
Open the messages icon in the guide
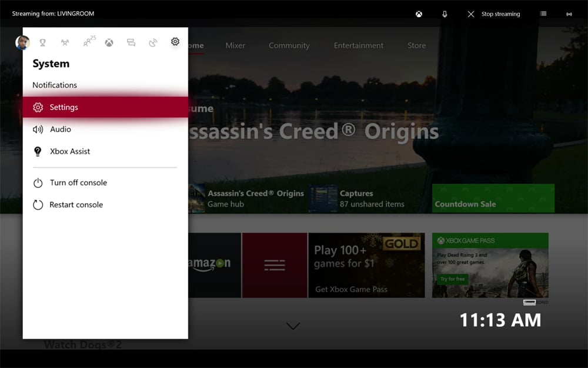click(131, 42)
